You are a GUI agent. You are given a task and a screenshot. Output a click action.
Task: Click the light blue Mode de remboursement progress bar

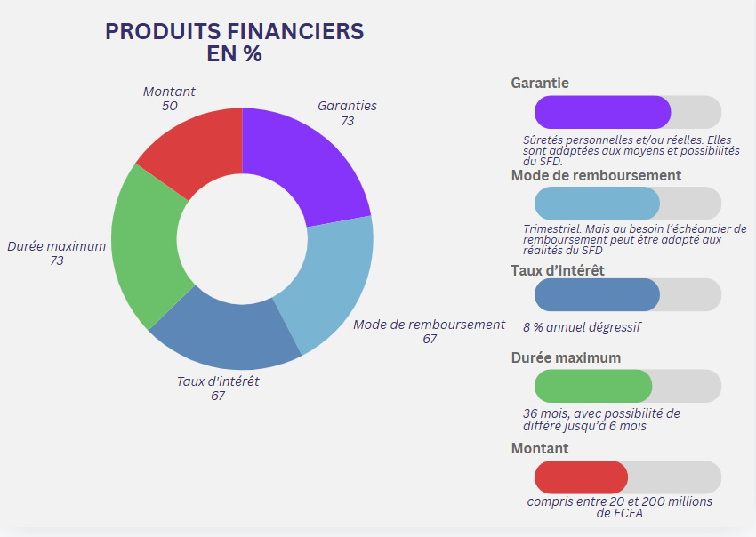597,204
